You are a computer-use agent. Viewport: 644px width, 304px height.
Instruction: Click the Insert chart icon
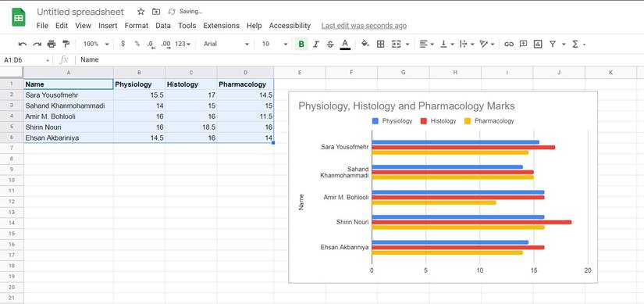coord(538,44)
